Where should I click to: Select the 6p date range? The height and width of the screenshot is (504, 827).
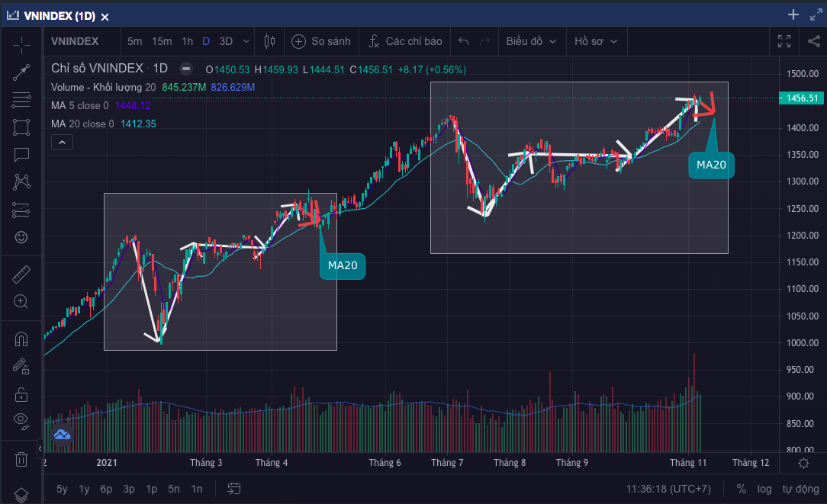[x=106, y=489]
